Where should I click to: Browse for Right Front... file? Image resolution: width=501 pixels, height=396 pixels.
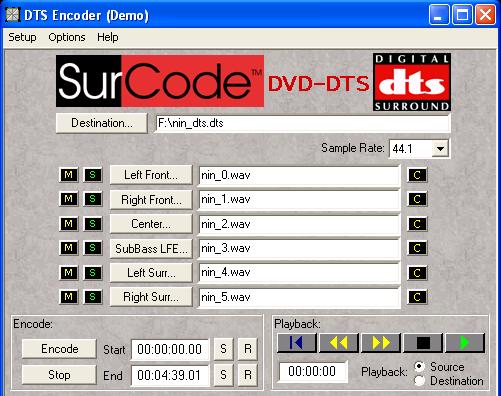(x=151, y=199)
